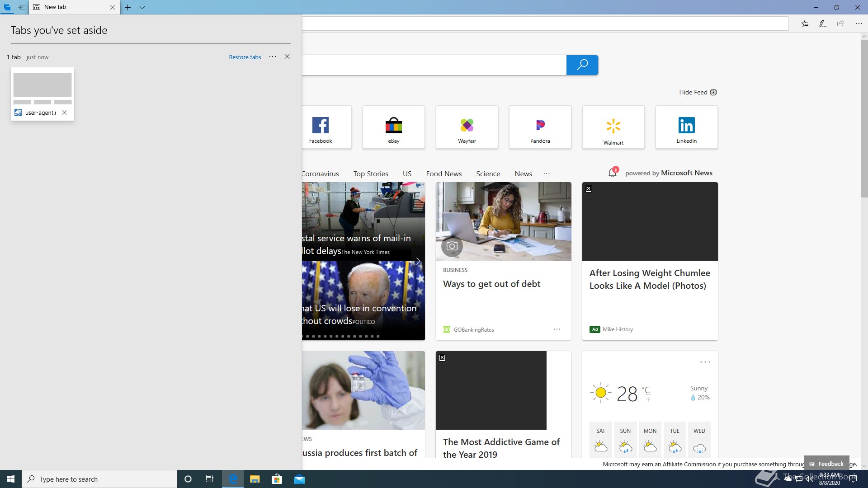Open weather card options ellipsis
The width and height of the screenshot is (868, 488).
[x=705, y=362]
